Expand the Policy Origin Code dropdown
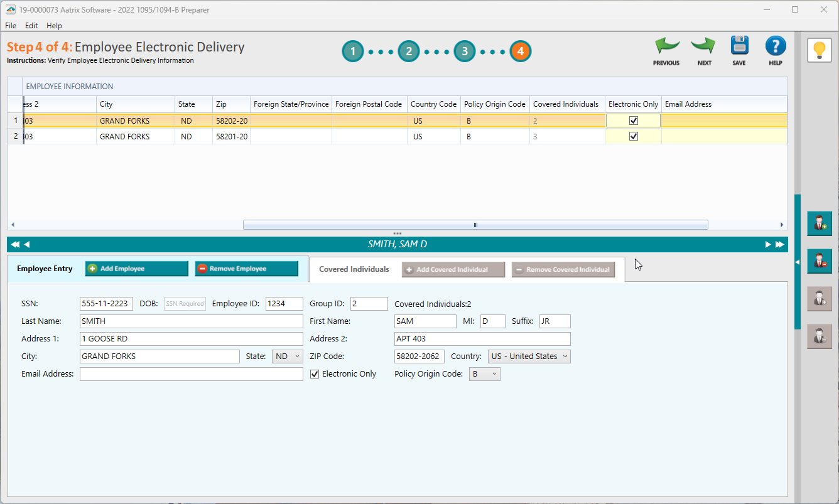This screenshot has height=504, width=839. [484, 373]
